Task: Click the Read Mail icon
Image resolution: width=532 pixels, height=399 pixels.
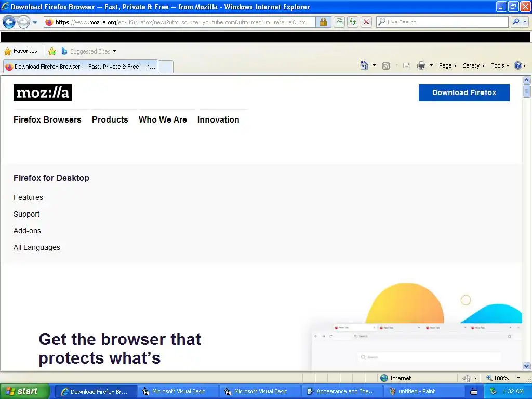Action: tap(407, 65)
